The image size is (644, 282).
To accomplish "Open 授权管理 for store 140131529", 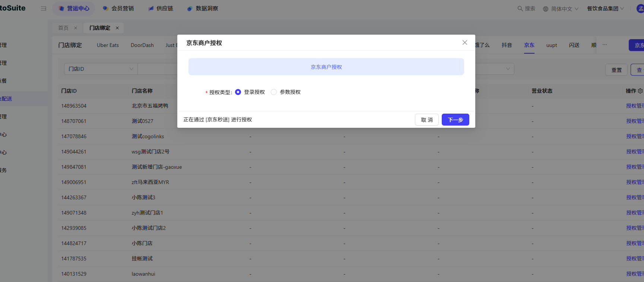I will (635, 274).
